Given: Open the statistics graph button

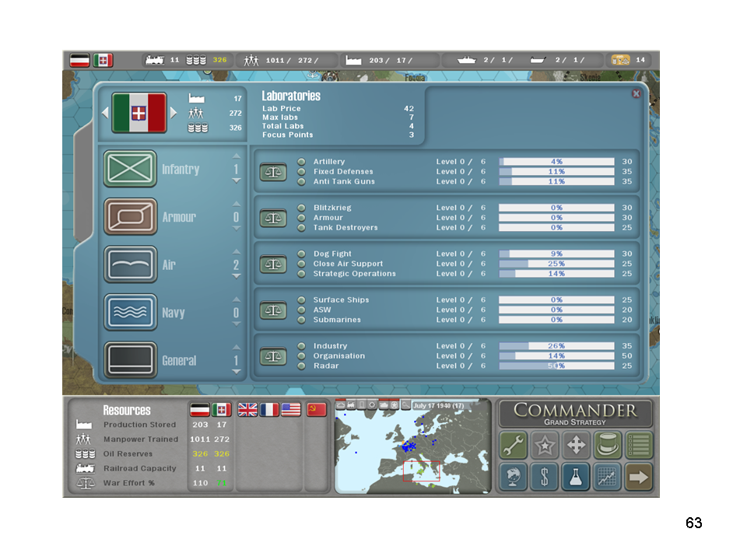Looking at the screenshot, I should click(x=607, y=477).
